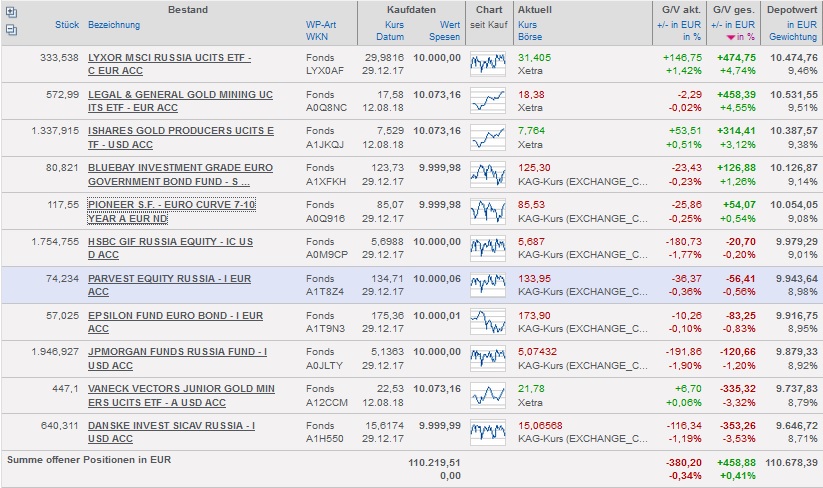Sort positions by Bezeichnung header
823x488 pixels.
(114, 24)
